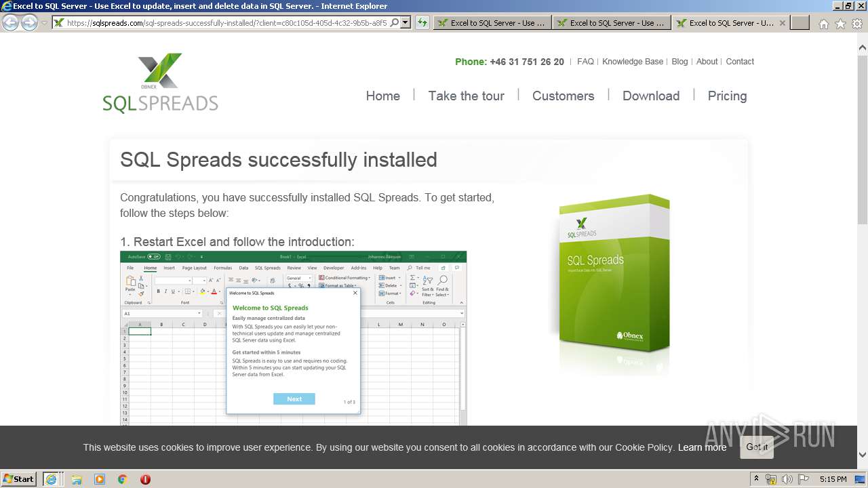868x488 pixels.
Task: Open Take the tour navigation item
Action: click(467, 96)
